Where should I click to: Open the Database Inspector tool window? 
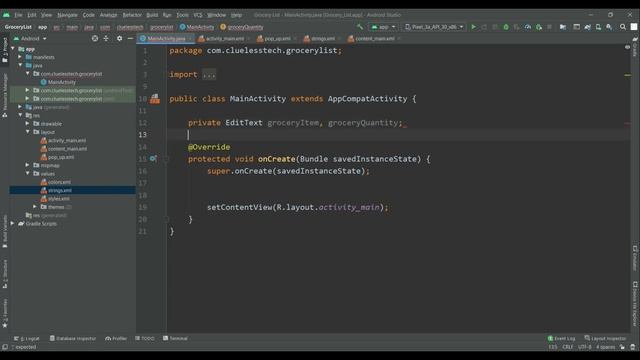coord(73,338)
